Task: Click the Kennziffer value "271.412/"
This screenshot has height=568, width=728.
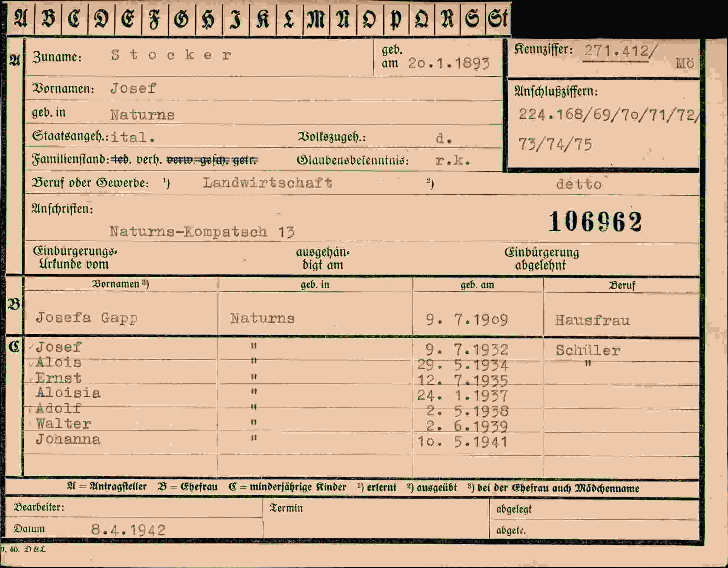Action: click(621, 51)
